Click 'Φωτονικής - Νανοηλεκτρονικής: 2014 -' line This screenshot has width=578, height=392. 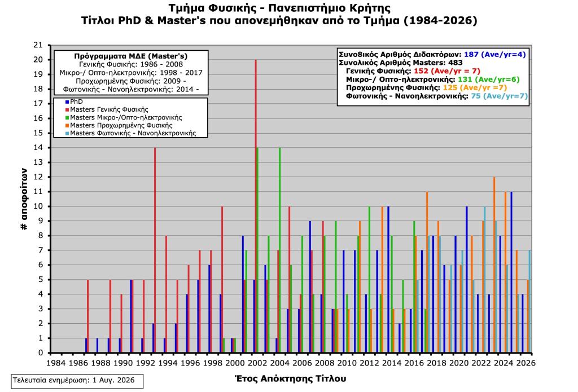point(131,89)
